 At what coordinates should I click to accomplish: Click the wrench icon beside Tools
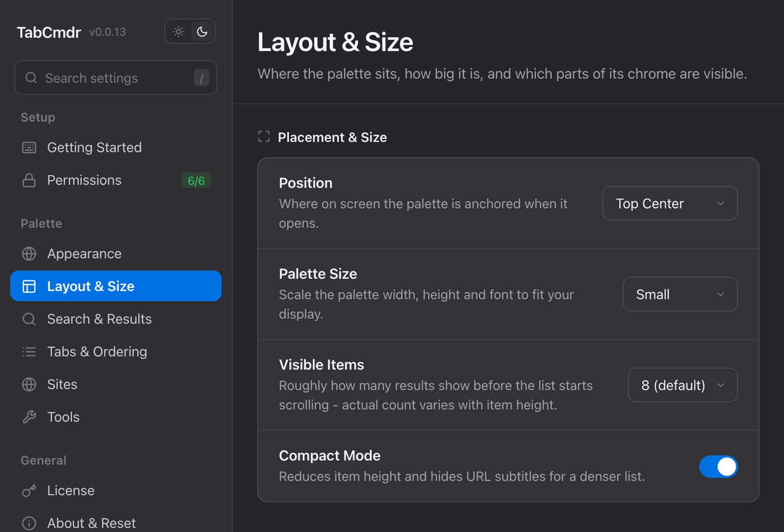coord(29,417)
